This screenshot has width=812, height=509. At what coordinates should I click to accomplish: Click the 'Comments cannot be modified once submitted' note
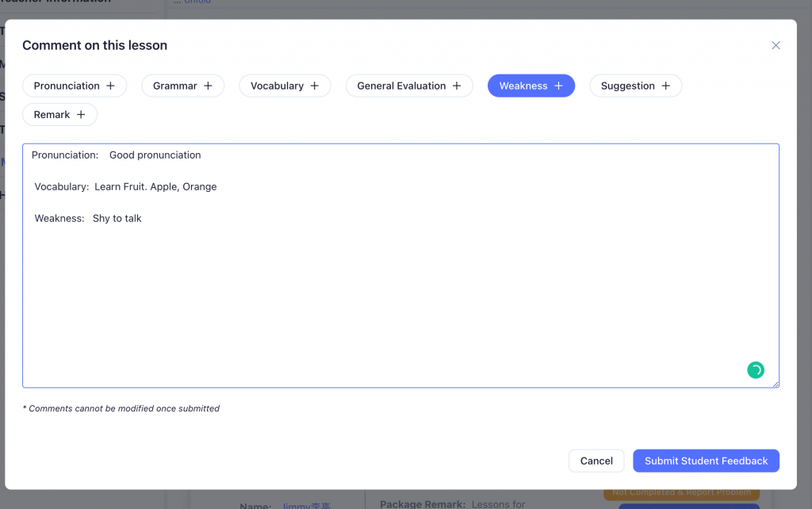121,408
